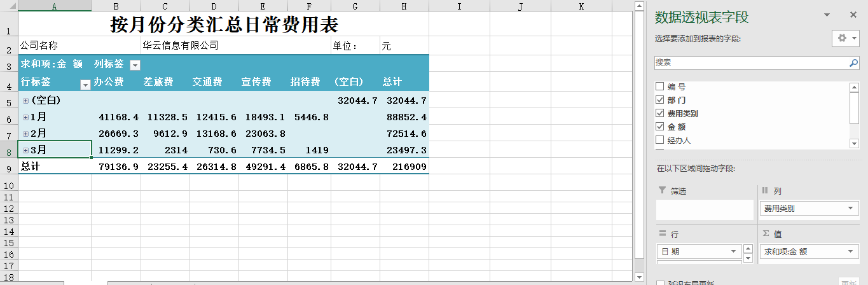Check the 经办人 field checkbox
The height and width of the screenshot is (285, 868).
(659, 140)
